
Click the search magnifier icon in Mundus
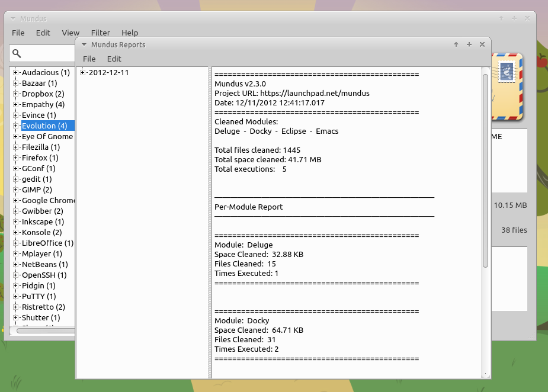17,53
